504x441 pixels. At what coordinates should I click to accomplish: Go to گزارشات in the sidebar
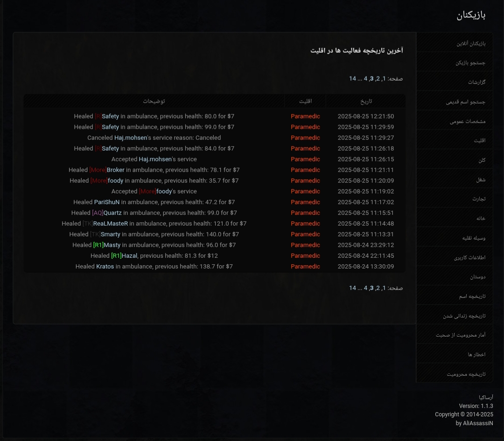[455, 82]
